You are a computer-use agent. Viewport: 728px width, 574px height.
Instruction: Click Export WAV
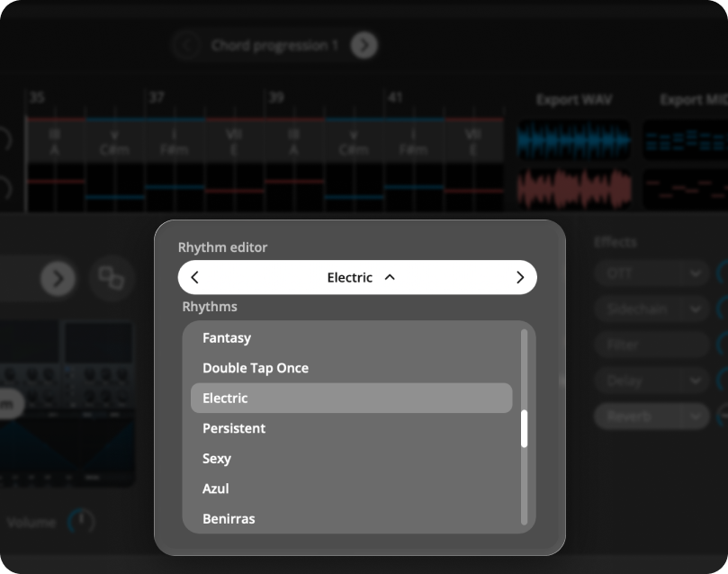coord(574,100)
